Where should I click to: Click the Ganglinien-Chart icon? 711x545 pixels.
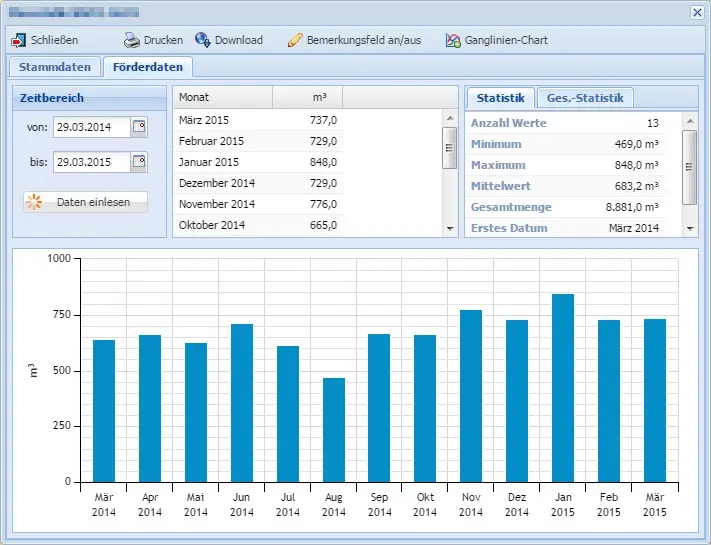(453, 40)
